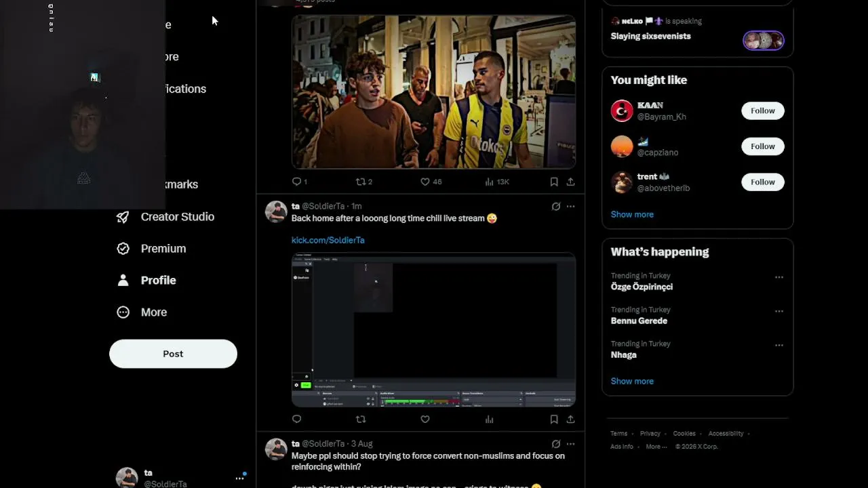Repost the 'Back home' live stream post
The image size is (868, 488).
[361, 420]
